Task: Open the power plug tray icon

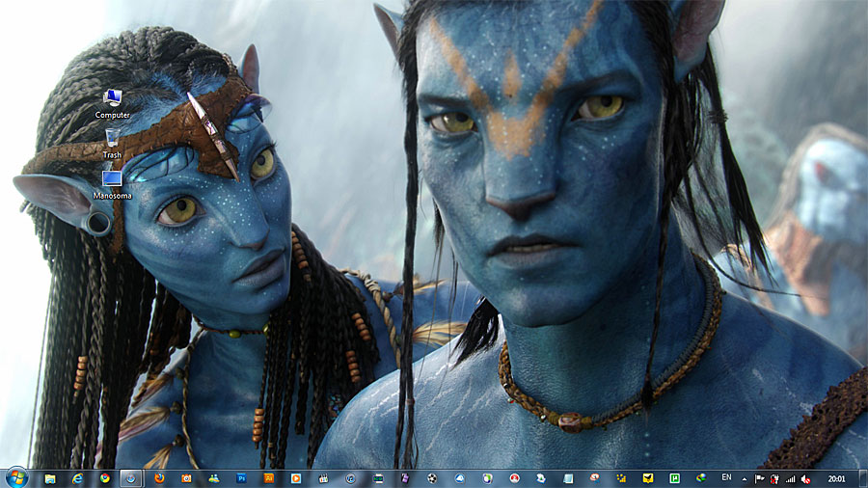Action: coord(775,479)
